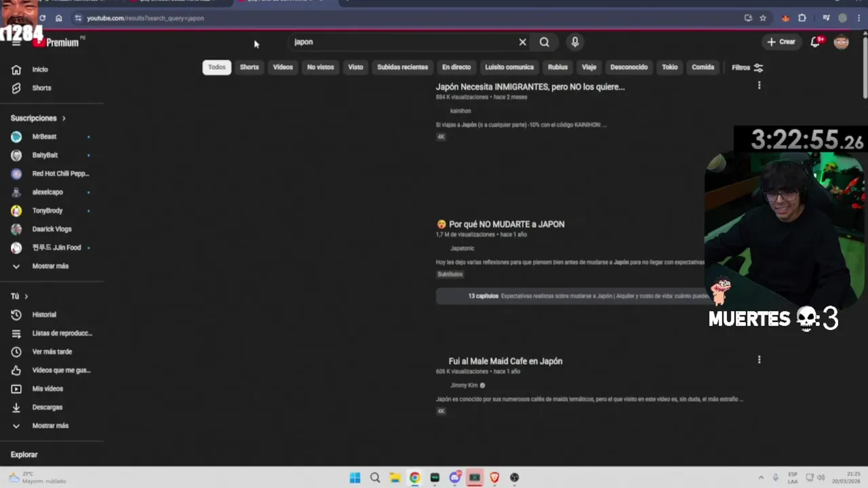Viewport: 868px width, 488px height.
Task: Click the Windows Start button
Action: (x=355, y=477)
